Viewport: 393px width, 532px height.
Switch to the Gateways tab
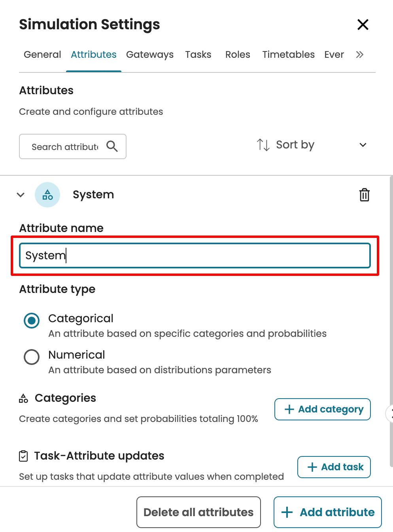tap(150, 55)
